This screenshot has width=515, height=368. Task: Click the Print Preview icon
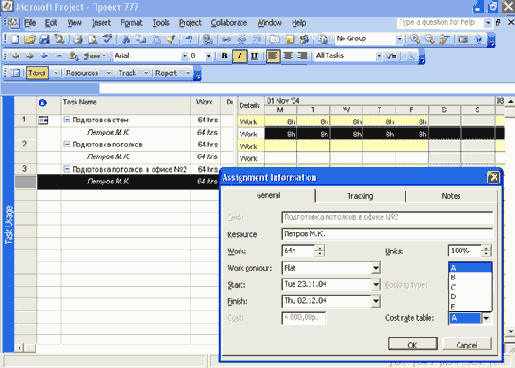(93, 39)
